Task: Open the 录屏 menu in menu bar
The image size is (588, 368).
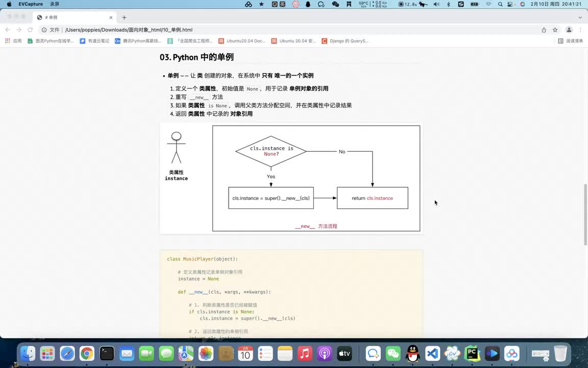Action: pyautogui.click(x=55, y=4)
